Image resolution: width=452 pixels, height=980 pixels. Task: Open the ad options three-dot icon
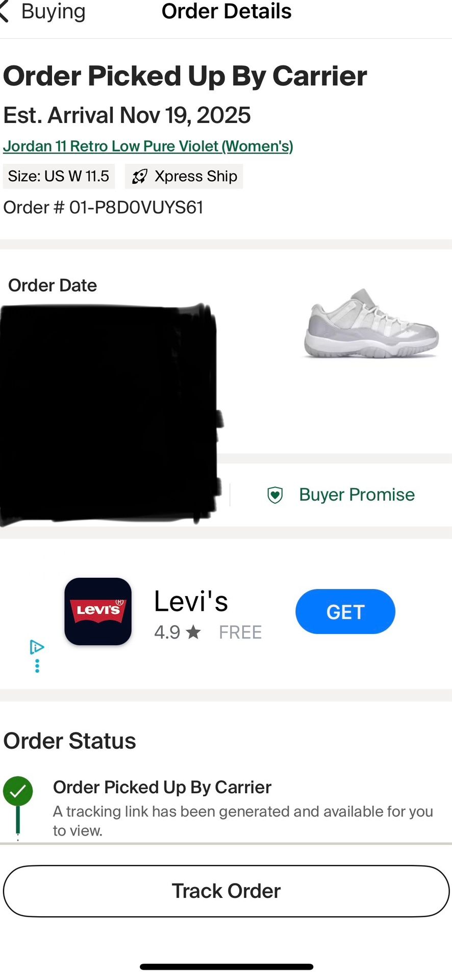37,666
